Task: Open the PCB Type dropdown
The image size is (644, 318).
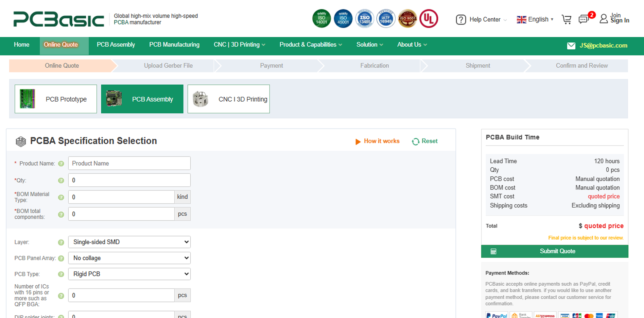Action: pos(129,274)
